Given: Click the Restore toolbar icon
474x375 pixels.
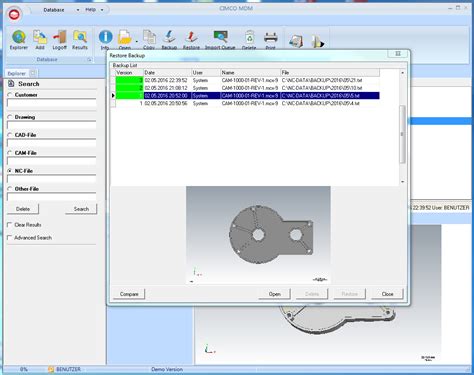Looking at the screenshot, I should point(191,37).
